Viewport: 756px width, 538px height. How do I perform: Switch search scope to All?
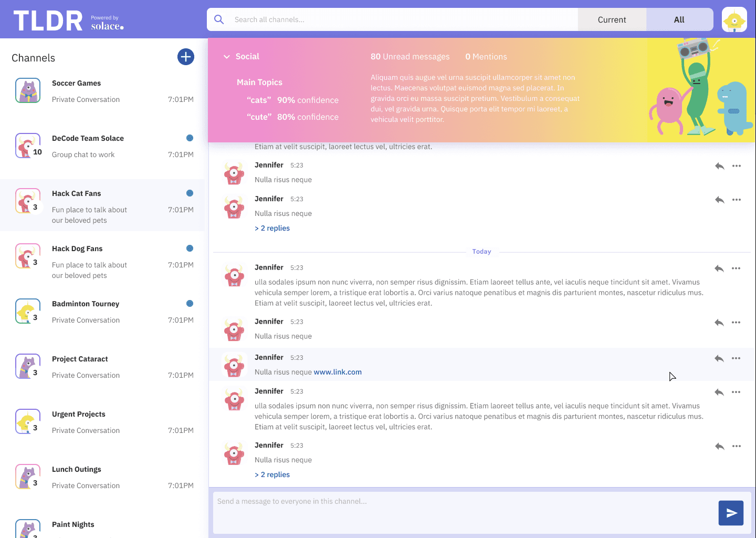pos(679,19)
